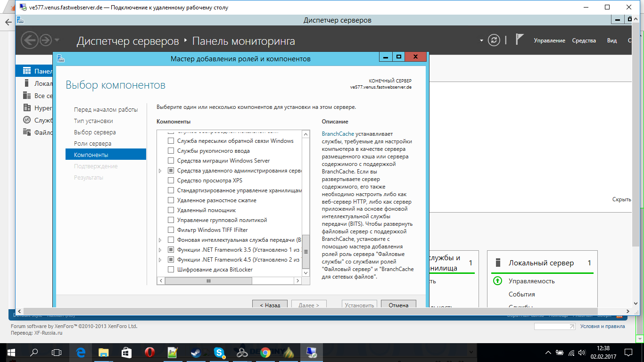Expand 'Фоновая интеллектуальная служба передачи' node
The height and width of the screenshot is (362, 644).
(x=161, y=240)
